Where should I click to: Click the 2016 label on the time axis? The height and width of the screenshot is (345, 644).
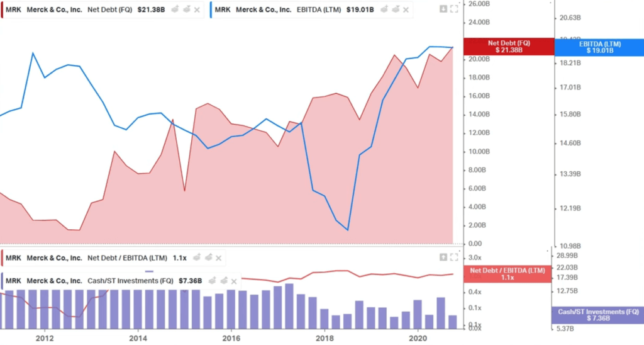[231, 338]
